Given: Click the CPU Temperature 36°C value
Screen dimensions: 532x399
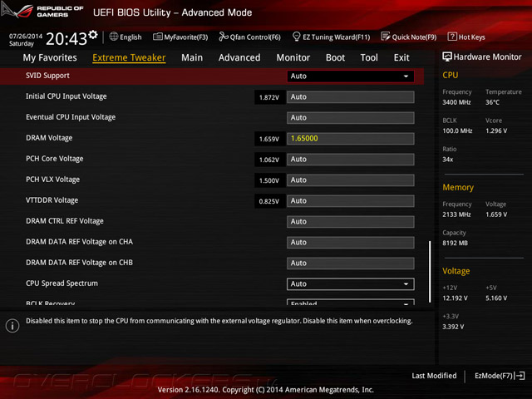Looking at the screenshot, I should pyautogui.click(x=492, y=102).
